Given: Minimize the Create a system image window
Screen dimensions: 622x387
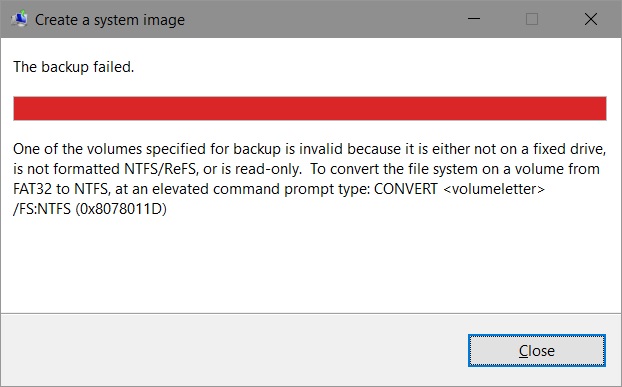Looking at the screenshot, I should [x=474, y=19].
